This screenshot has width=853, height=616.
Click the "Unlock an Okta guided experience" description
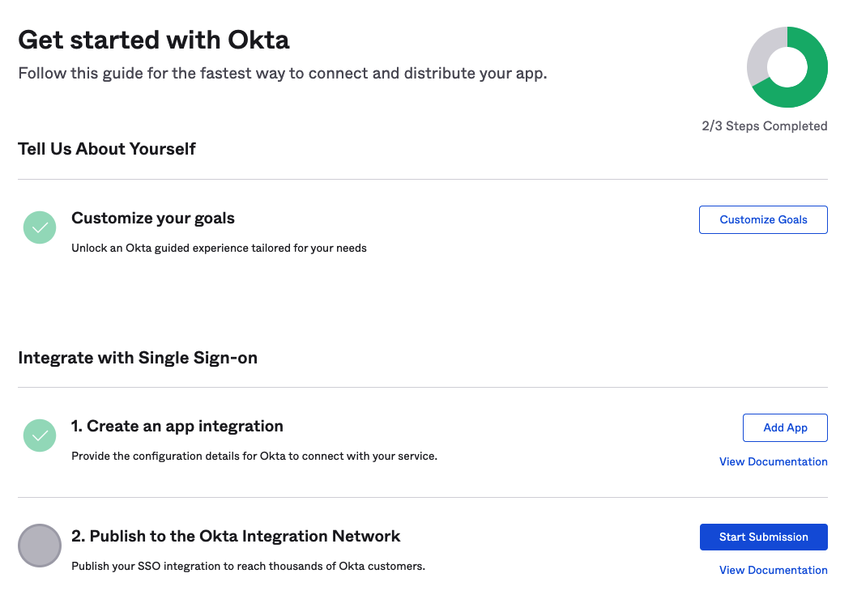point(219,248)
